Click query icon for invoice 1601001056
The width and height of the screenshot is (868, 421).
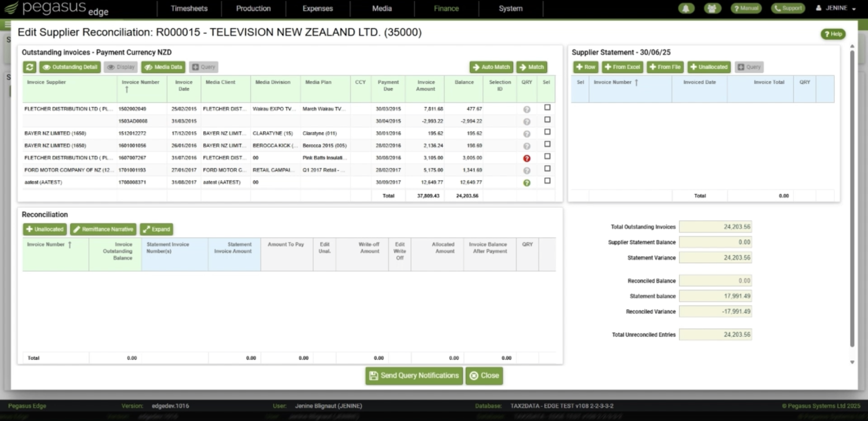[x=527, y=146]
